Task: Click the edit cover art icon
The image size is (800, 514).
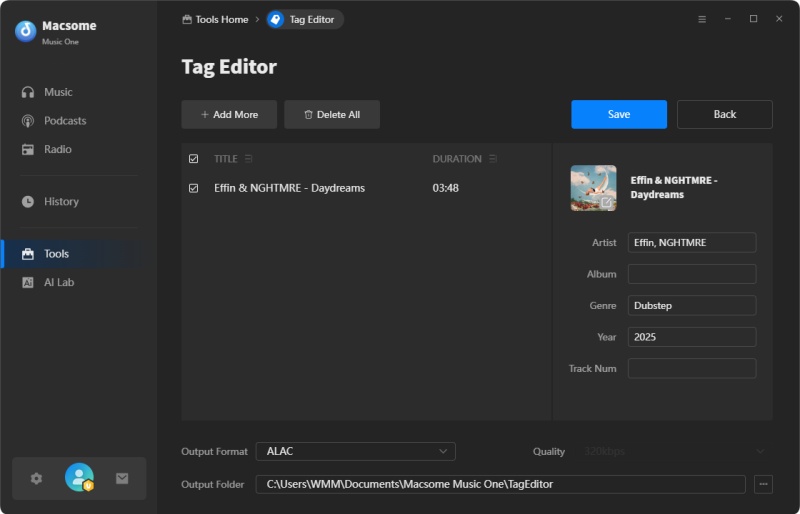Action: (606, 202)
